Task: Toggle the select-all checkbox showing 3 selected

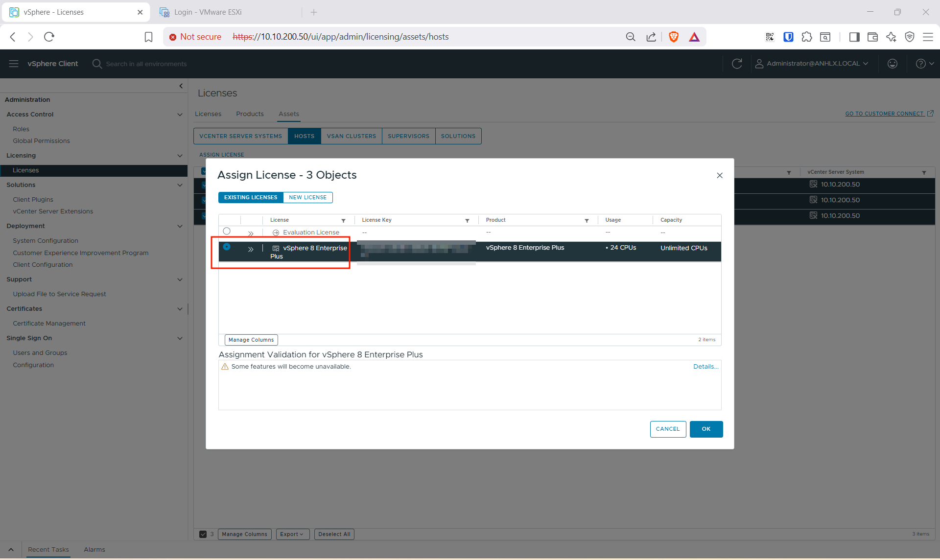Action: tap(203, 534)
